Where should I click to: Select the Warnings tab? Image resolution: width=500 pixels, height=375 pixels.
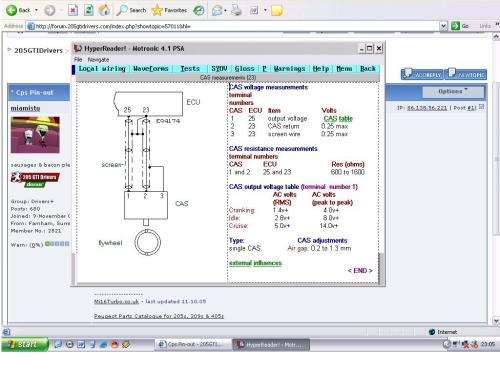pos(289,69)
